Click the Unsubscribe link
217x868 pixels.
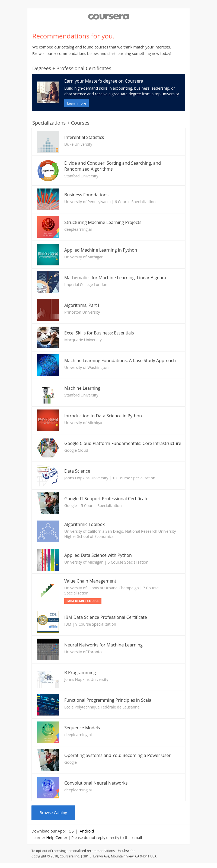pos(126,851)
